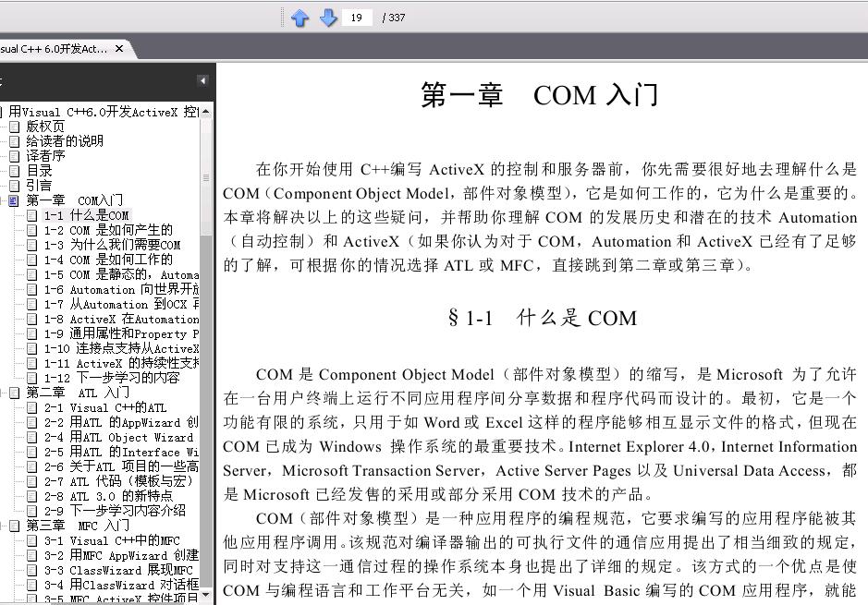The width and height of the screenshot is (868, 605).
Task: Jump to 3-3 ClassWizard 展现MFC bookmark
Action: (118, 570)
